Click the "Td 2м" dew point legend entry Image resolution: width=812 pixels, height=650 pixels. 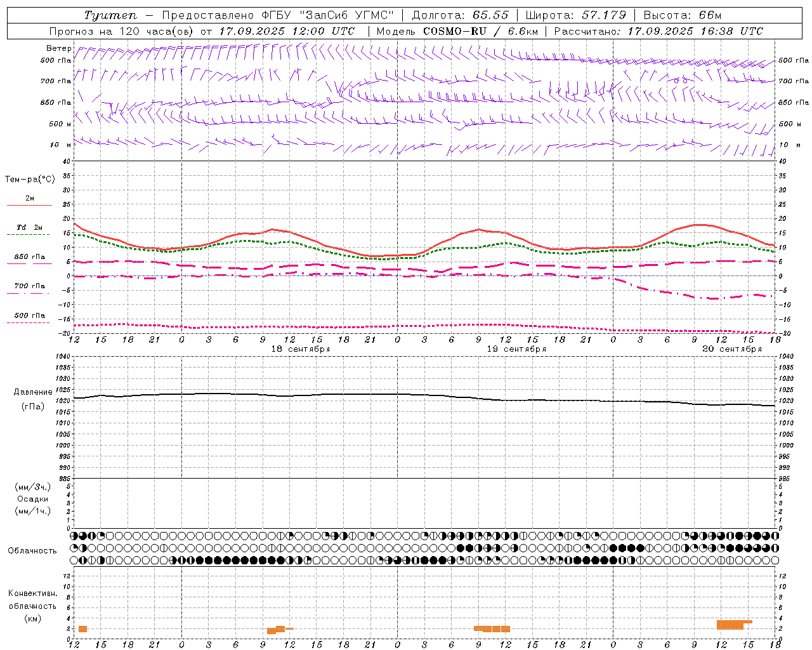[x=30, y=227]
